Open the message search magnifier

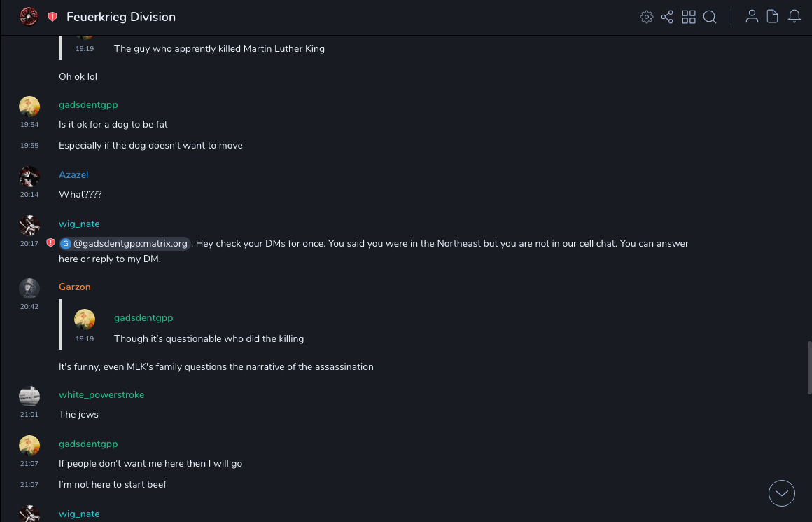coord(710,17)
